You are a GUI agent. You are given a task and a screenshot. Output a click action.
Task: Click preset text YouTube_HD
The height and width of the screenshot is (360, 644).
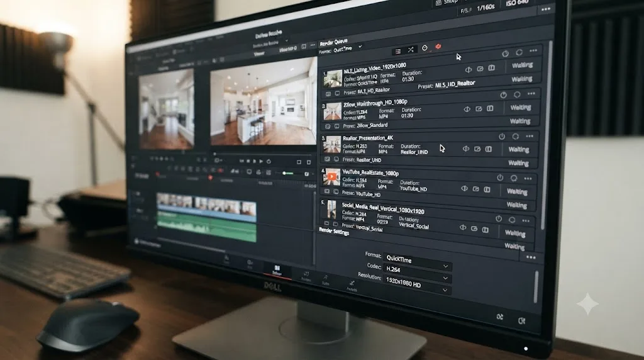pos(367,194)
